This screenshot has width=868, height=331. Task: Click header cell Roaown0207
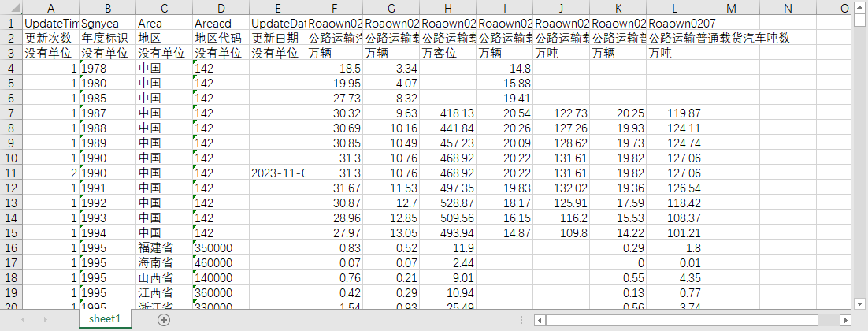(675, 24)
